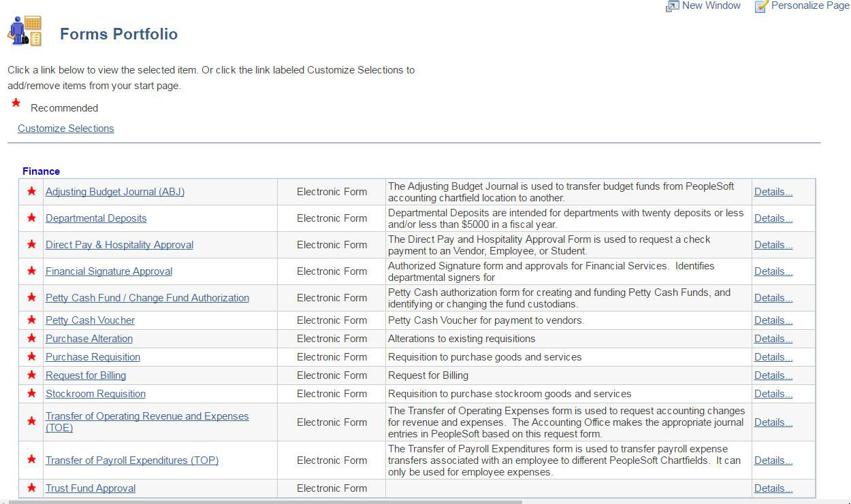The height and width of the screenshot is (504, 851).
Task: Click the red star beside Departmental Deposits
Action: click(31, 218)
